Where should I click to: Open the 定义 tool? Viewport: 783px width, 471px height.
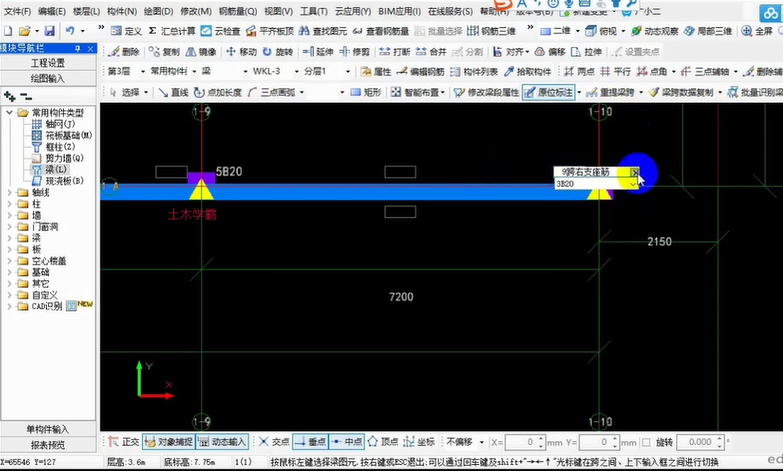coord(126,31)
